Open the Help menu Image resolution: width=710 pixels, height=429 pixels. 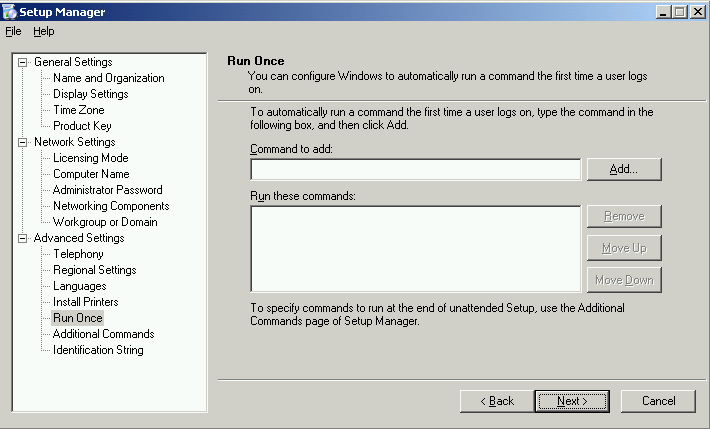pos(43,31)
